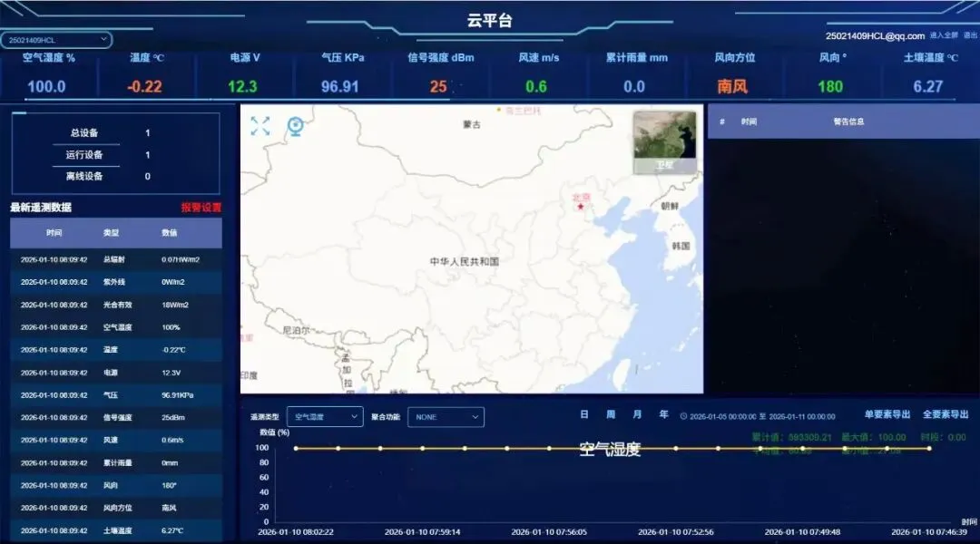
Task: Select the 年 time range tab
Action: (663, 414)
